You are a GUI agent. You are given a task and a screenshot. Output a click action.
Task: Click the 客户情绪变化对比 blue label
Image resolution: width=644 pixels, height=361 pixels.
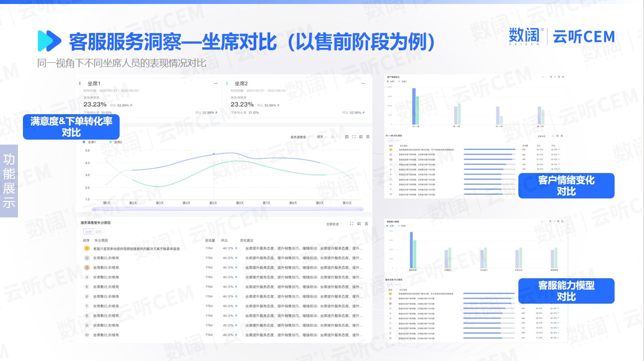tap(566, 185)
